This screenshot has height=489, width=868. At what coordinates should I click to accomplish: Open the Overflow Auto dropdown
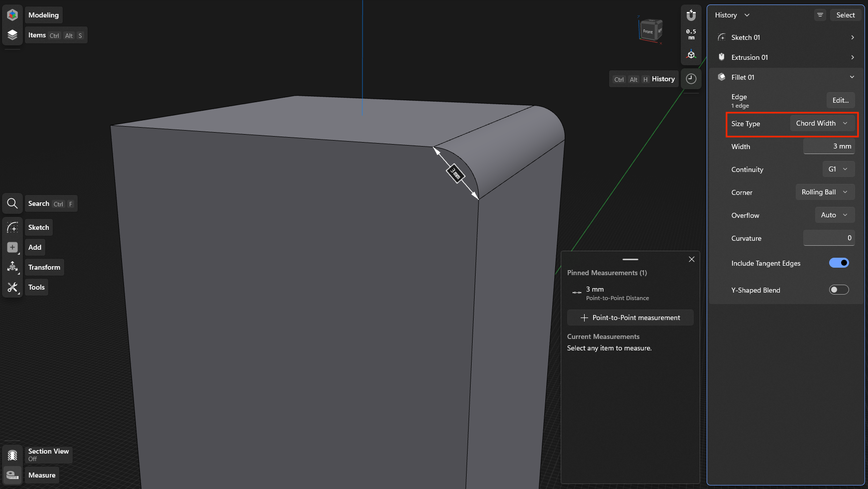pos(835,215)
